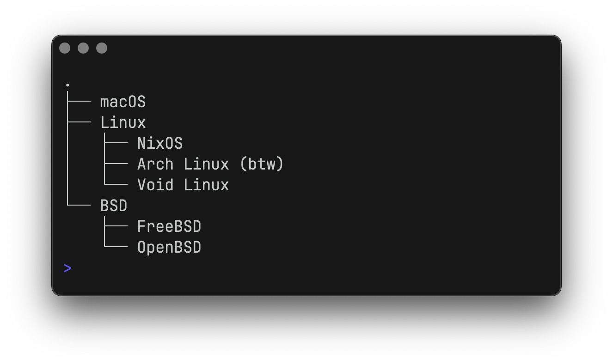Click the leftmost gray window dot

click(65, 48)
